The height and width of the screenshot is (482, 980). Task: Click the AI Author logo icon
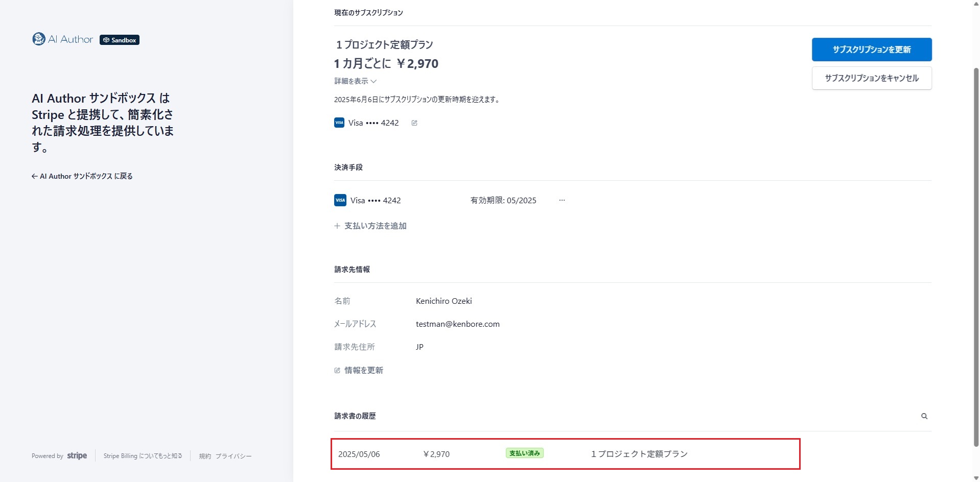point(39,39)
